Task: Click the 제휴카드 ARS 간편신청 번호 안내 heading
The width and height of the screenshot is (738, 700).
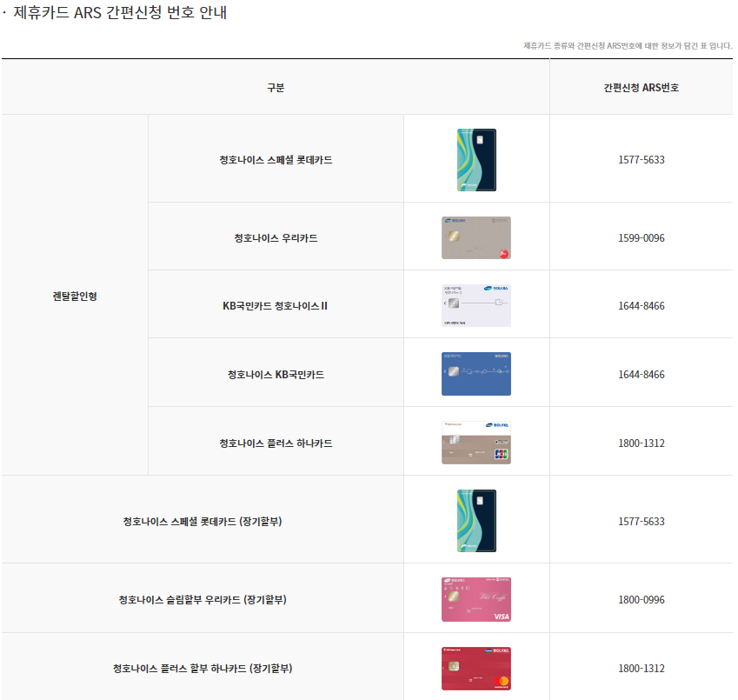Action: (121, 14)
